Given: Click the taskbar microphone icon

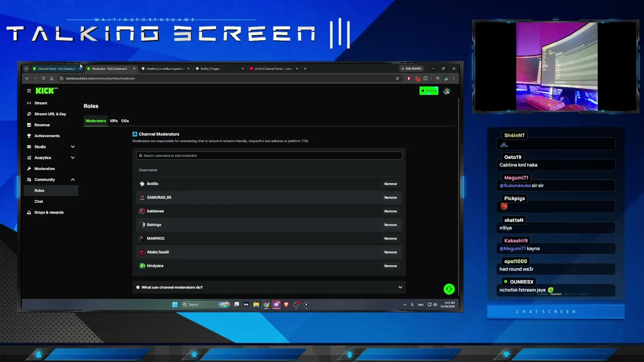Looking at the screenshot, I should coord(412,305).
